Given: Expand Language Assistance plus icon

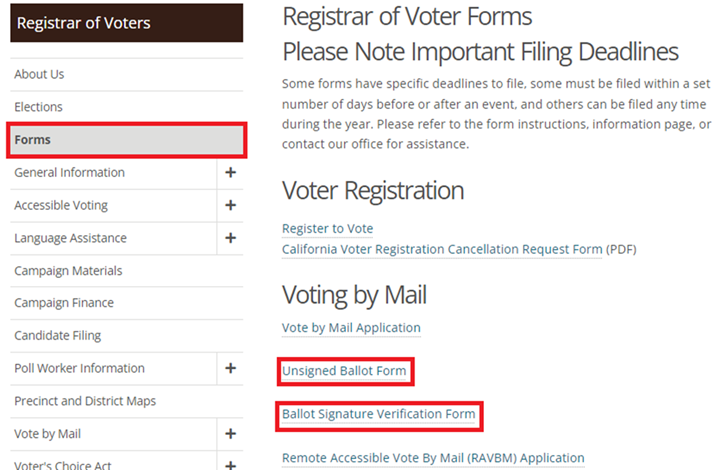Looking at the screenshot, I should [x=230, y=239].
